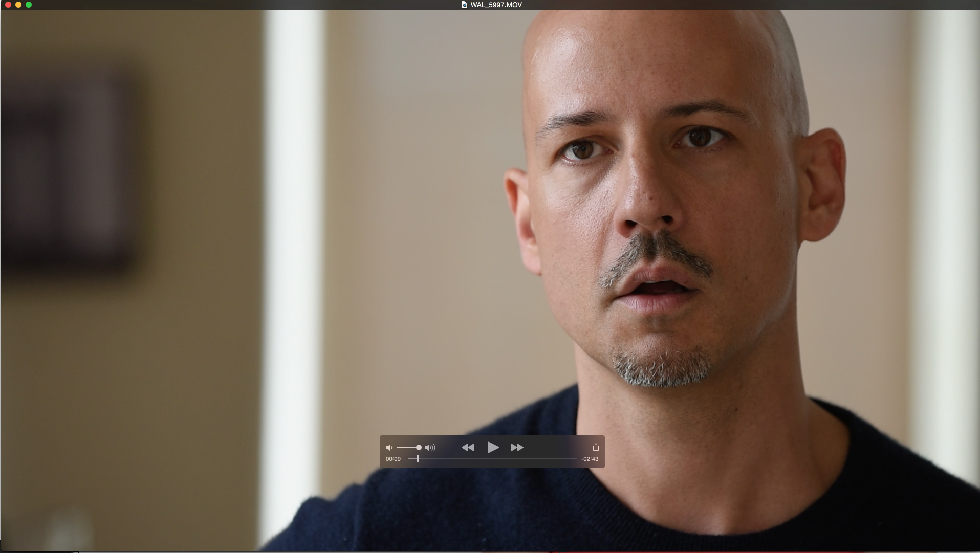Close the video window with red button
The image size is (980, 553).
(x=8, y=5)
